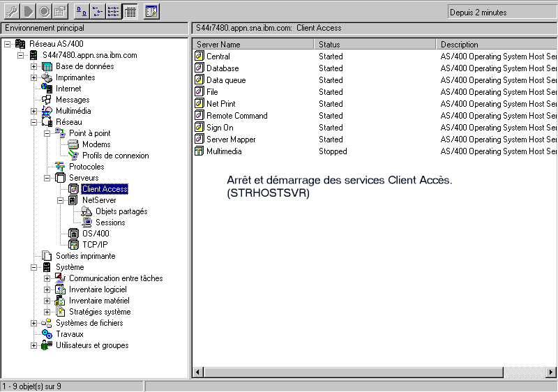This screenshot has height=392, width=558.
Task: Click the wrench configuration toolbar icon
Action: click(12, 12)
